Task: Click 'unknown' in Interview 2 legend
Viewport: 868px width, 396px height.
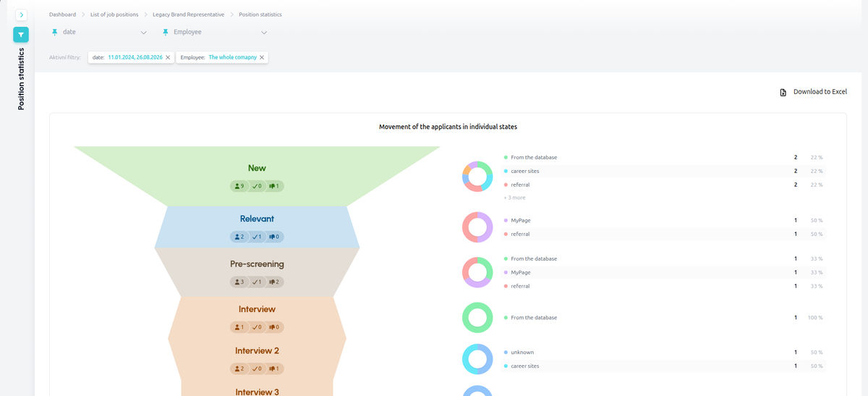Action: [522, 352]
